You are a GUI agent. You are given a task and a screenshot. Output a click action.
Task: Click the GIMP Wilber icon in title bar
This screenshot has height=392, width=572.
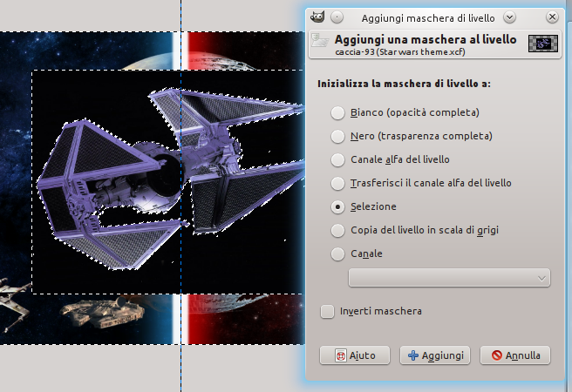pyautogui.click(x=317, y=17)
